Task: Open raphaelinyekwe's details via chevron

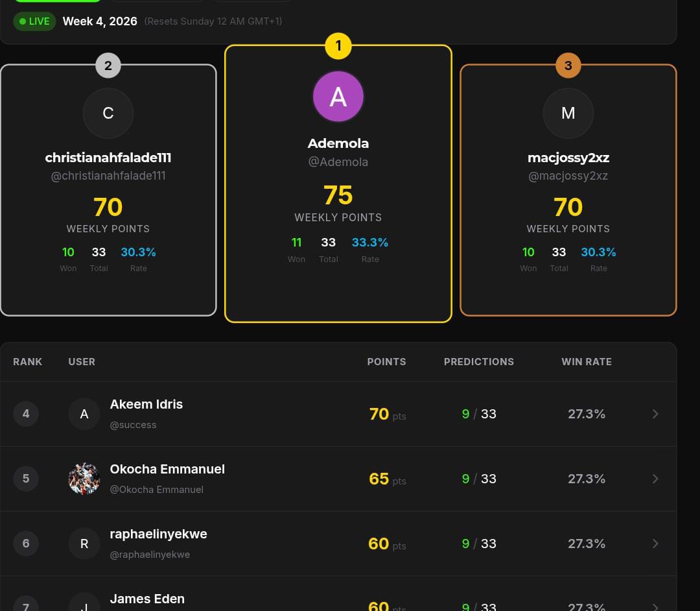Action: [x=655, y=544]
